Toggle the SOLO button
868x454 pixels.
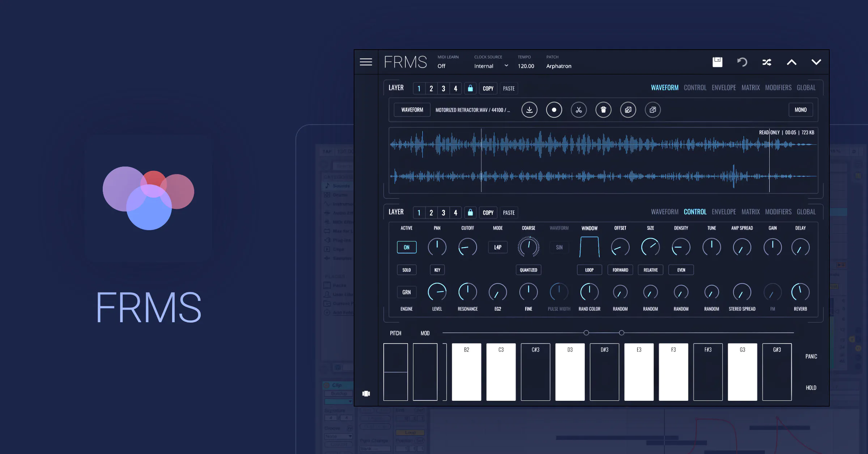tap(407, 270)
